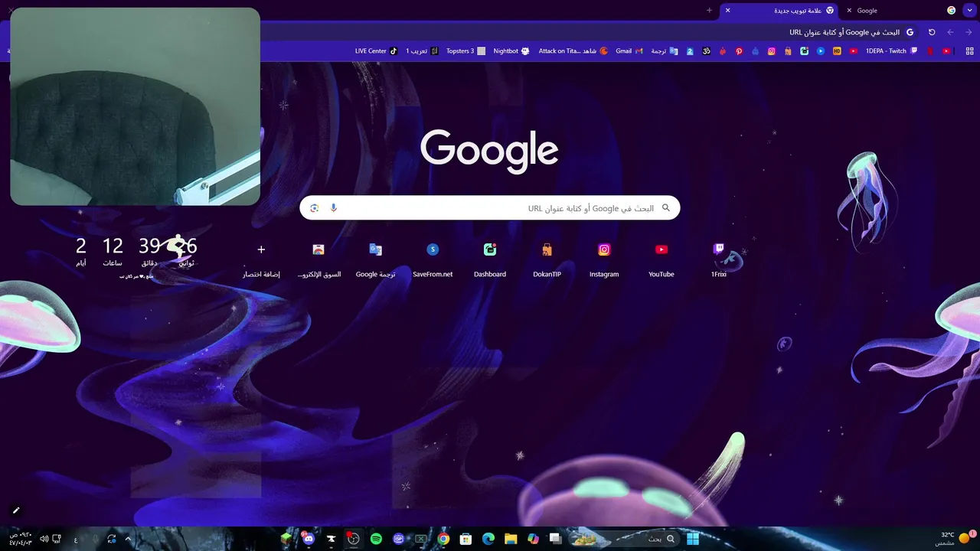Reload the page with refresh button
980x551 pixels.
[x=932, y=32]
